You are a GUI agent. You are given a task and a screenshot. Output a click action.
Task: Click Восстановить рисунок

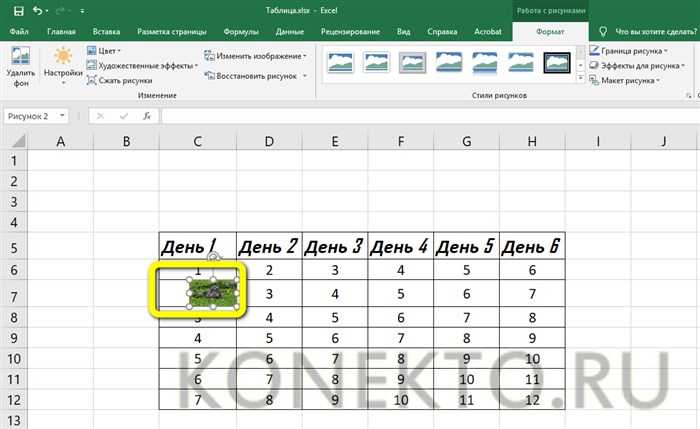251,76
